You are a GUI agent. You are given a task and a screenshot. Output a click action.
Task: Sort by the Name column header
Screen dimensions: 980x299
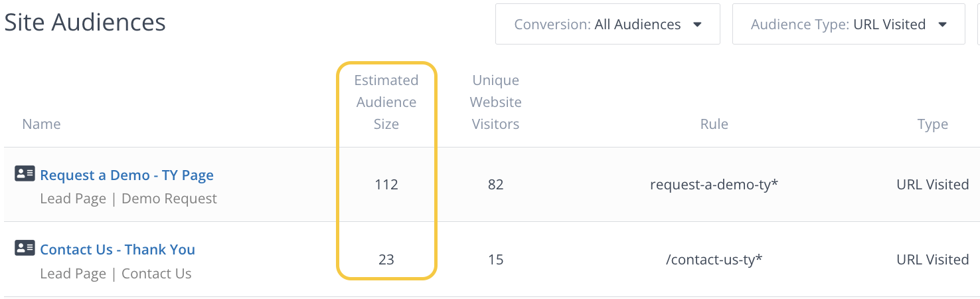point(41,124)
